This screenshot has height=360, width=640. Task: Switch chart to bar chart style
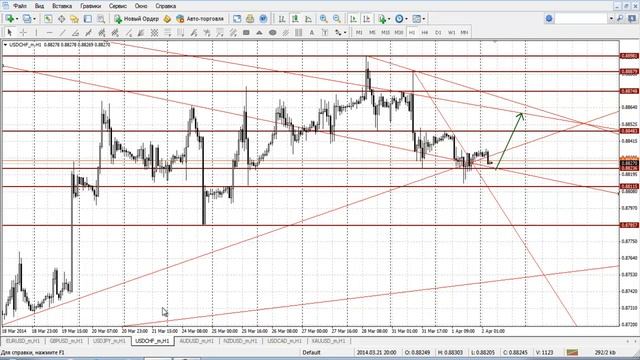[282, 19]
